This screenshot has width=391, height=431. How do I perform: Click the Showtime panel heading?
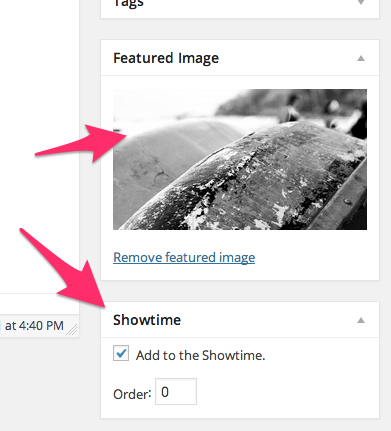[x=147, y=320]
